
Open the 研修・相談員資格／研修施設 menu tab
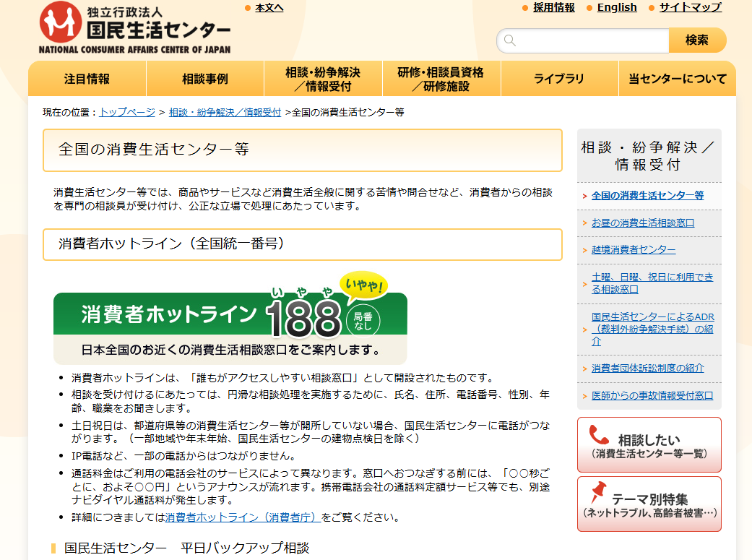(x=441, y=79)
